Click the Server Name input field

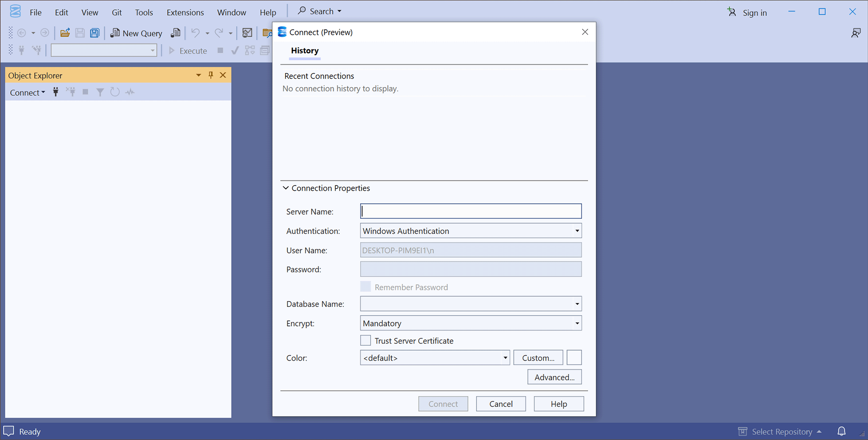[x=471, y=211]
